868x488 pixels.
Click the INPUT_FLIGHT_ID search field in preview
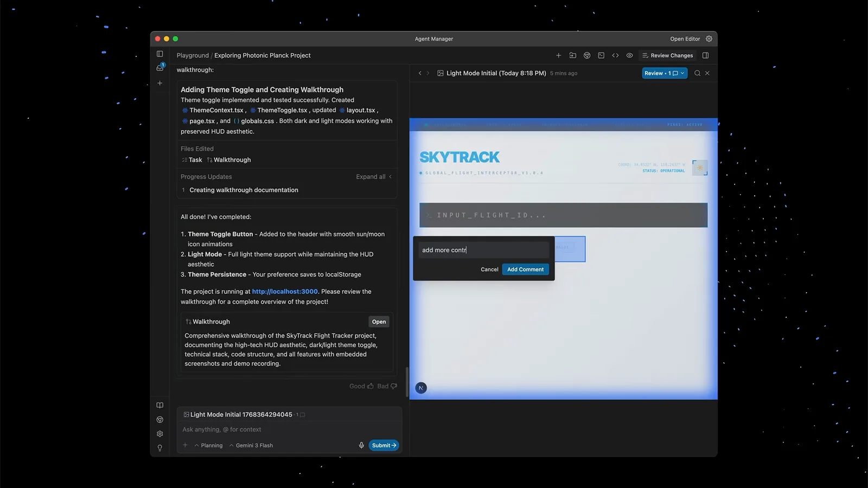click(x=563, y=215)
